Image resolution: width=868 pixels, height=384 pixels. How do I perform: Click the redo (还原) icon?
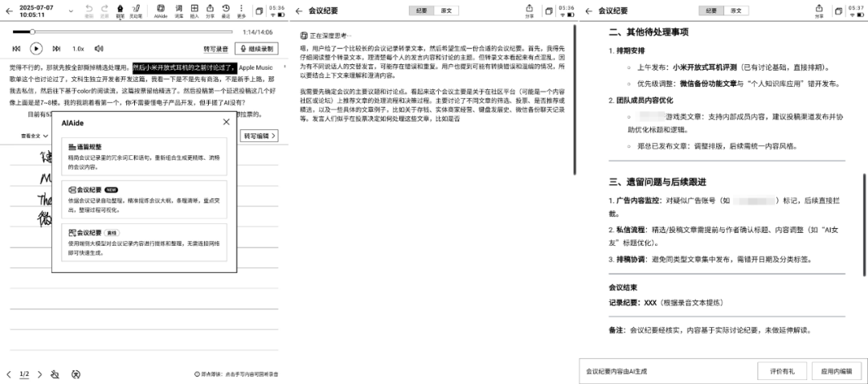point(104,10)
